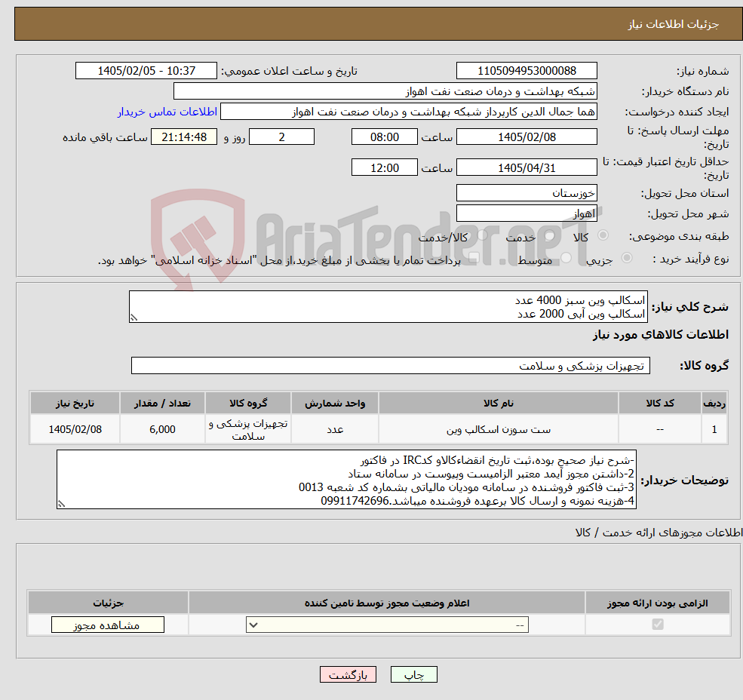This screenshot has width=743, height=700.
Task: Click the تاریخ نیاز column header
Action: [75, 403]
